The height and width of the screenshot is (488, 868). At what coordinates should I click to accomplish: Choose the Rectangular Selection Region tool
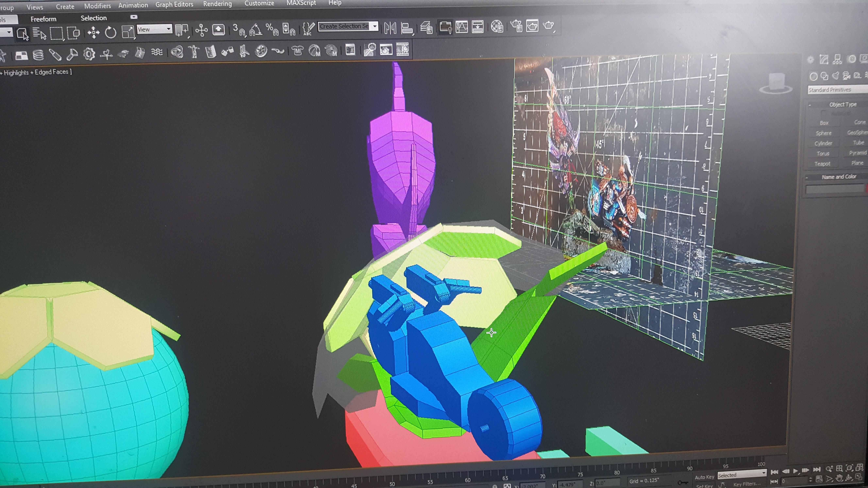point(57,34)
